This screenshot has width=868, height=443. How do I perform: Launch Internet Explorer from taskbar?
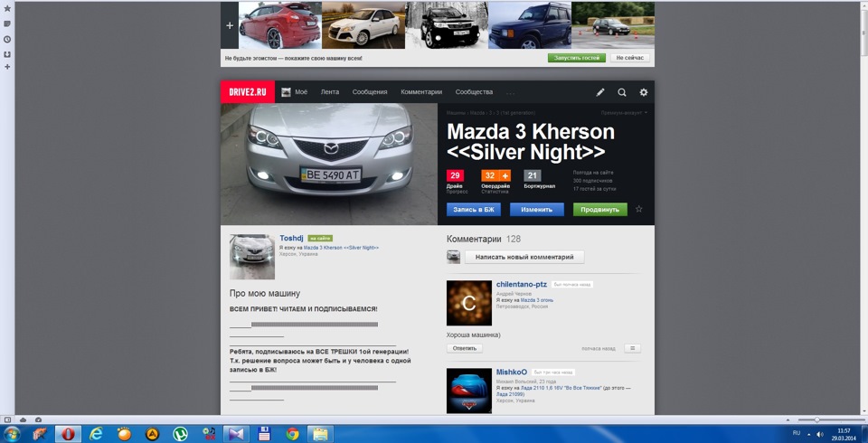pyautogui.click(x=97, y=434)
